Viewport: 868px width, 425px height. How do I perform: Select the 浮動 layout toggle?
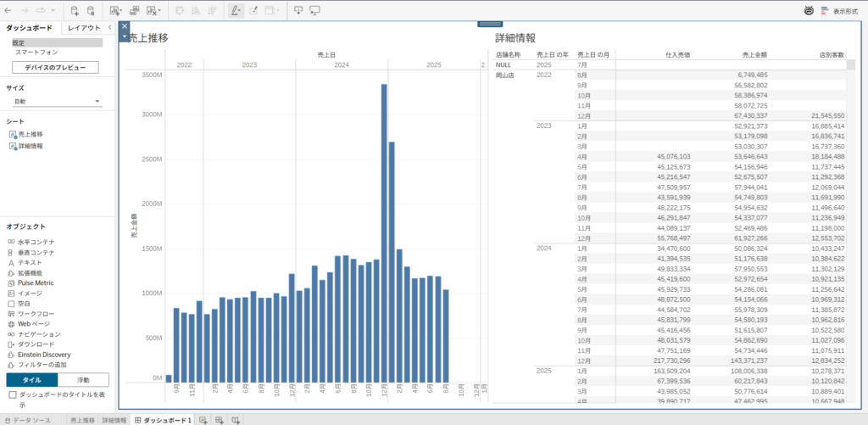83,380
